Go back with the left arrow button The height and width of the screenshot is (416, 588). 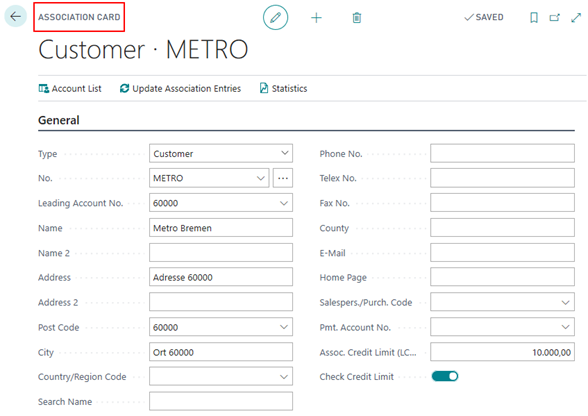(15, 17)
